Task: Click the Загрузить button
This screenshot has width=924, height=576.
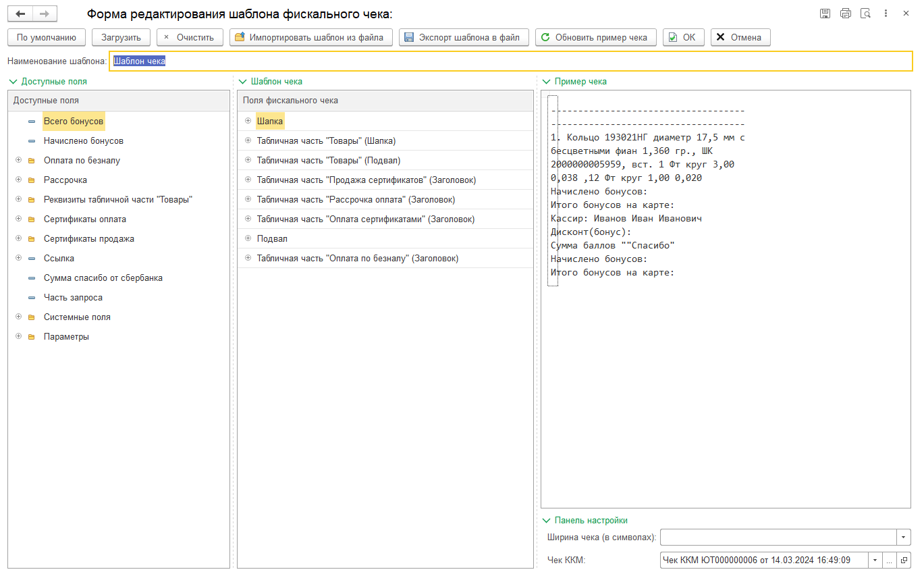Action: click(121, 37)
